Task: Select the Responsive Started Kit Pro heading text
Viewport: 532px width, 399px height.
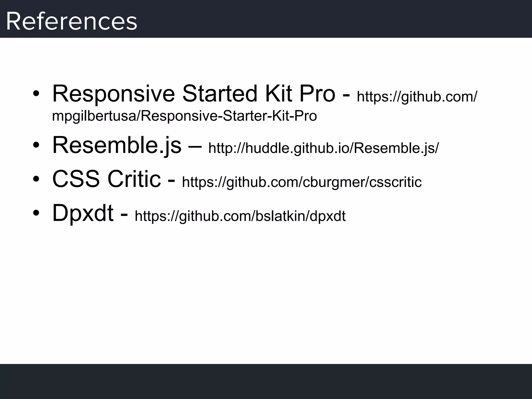Action: coord(194,94)
